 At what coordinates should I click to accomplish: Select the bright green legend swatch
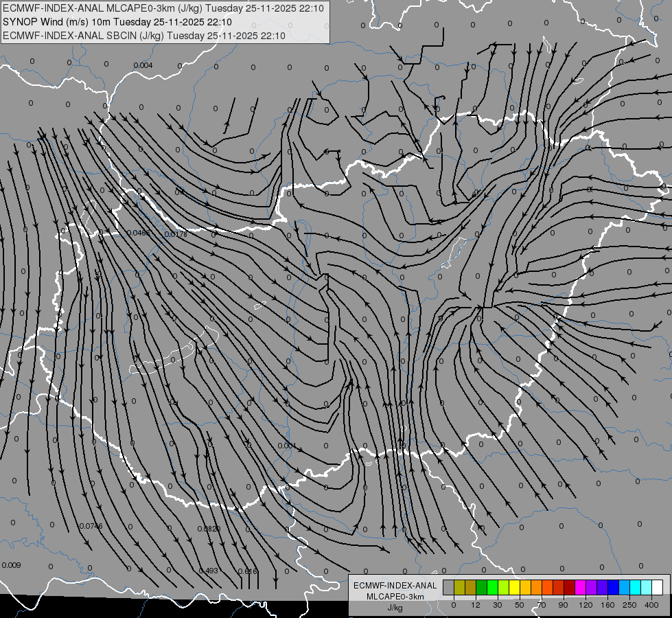[492, 587]
